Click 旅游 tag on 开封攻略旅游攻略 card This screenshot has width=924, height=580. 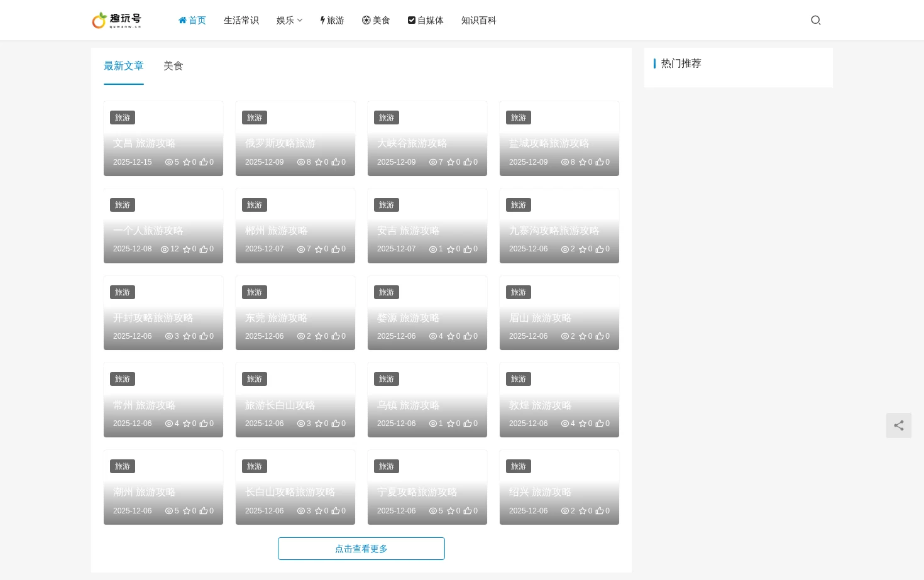[x=123, y=292]
